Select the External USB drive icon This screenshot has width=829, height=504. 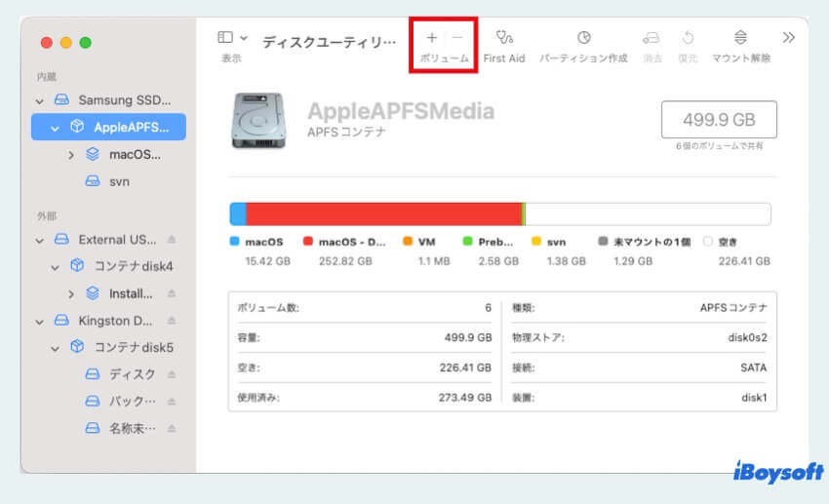point(61,239)
